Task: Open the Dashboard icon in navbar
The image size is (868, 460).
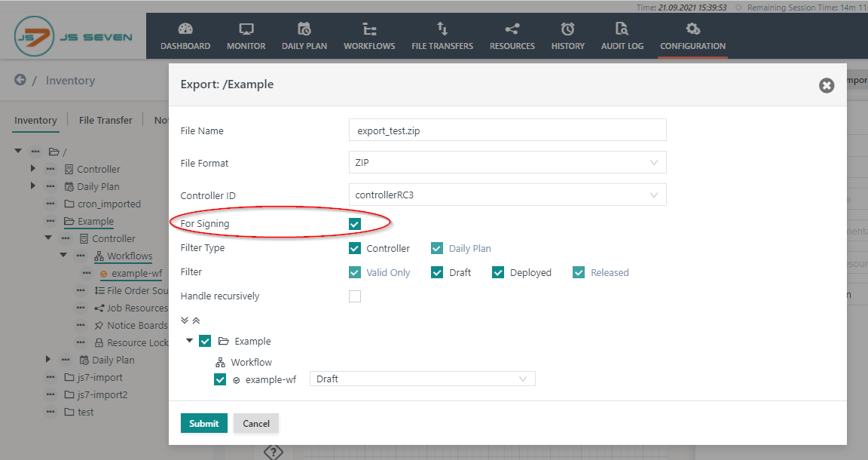Action: [x=185, y=29]
